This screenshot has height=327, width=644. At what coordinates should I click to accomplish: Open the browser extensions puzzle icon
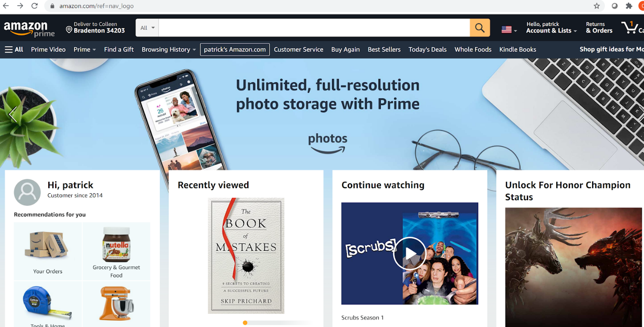coord(629,6)
